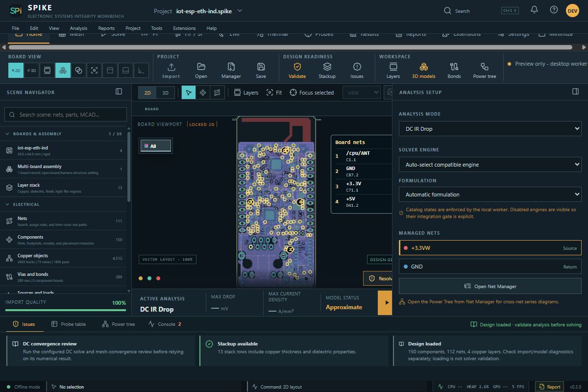The height and width of the screenshot is (392, 588).
Task: Click the overlapping circles Board View icon
Action: [78, 71]
